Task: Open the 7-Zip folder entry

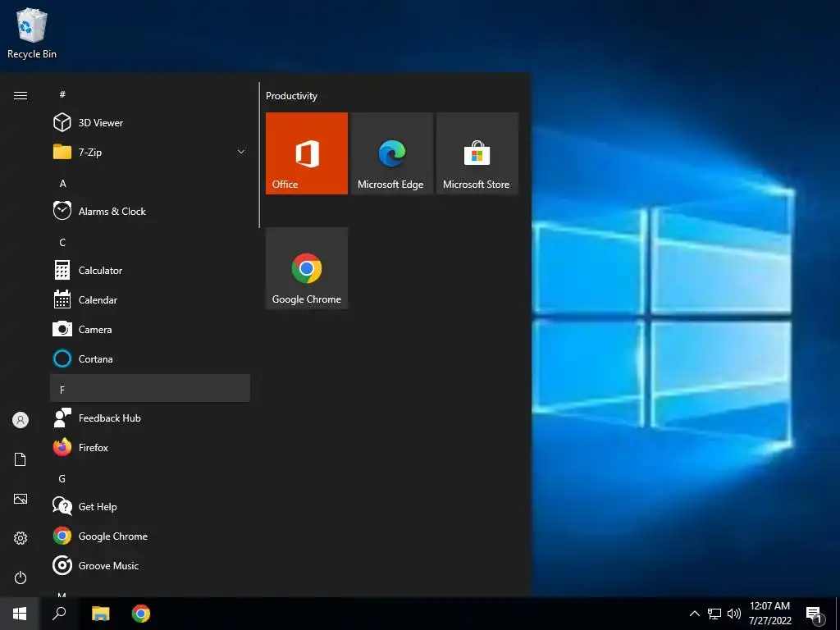Action: (150, 152)
